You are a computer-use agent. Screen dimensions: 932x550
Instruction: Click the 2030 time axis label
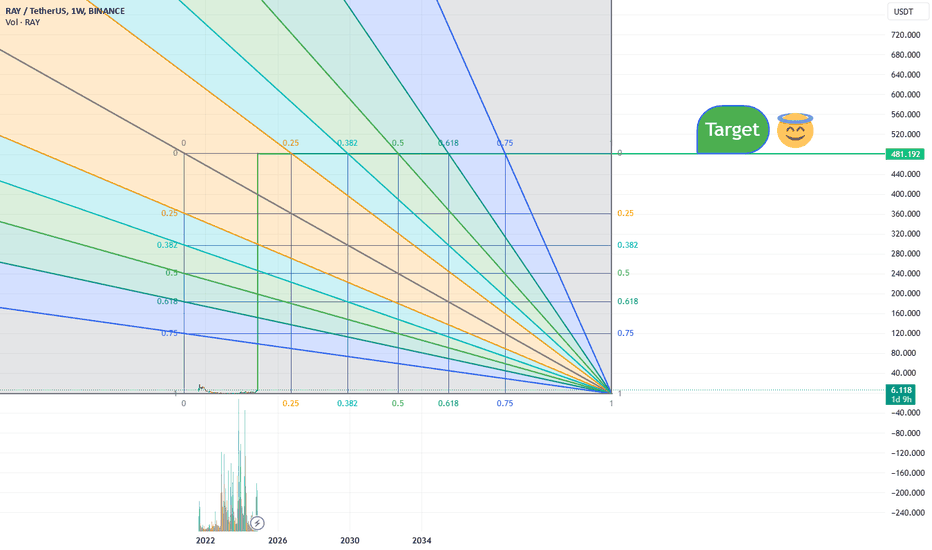pos(350,540)
